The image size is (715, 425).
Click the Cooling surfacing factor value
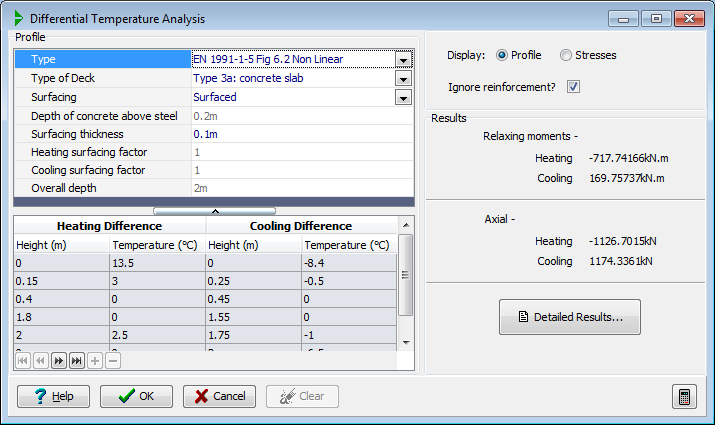pyautogui.click(x=302, y=170)
